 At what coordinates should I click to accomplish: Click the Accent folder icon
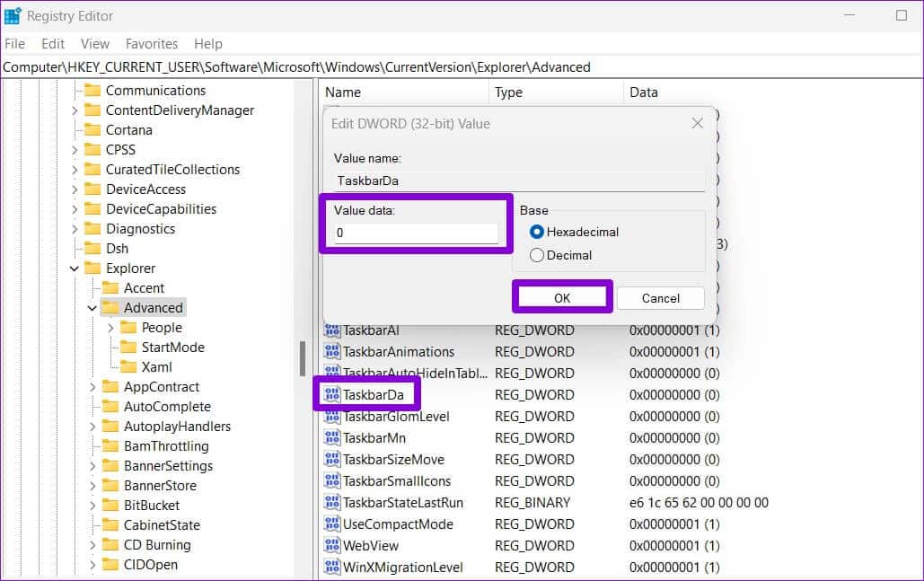(110, 287)
